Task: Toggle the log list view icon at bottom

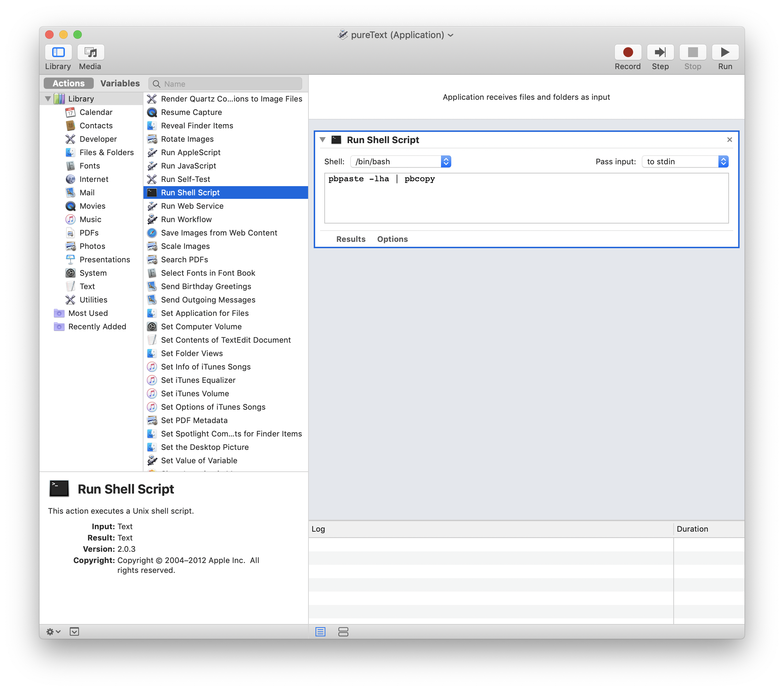Action: click(x=320, y=631)
